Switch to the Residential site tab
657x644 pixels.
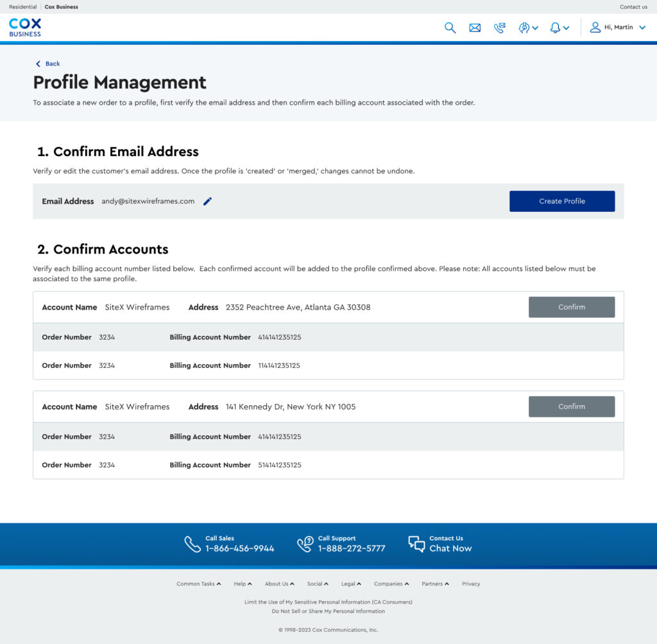pos(23,7)
